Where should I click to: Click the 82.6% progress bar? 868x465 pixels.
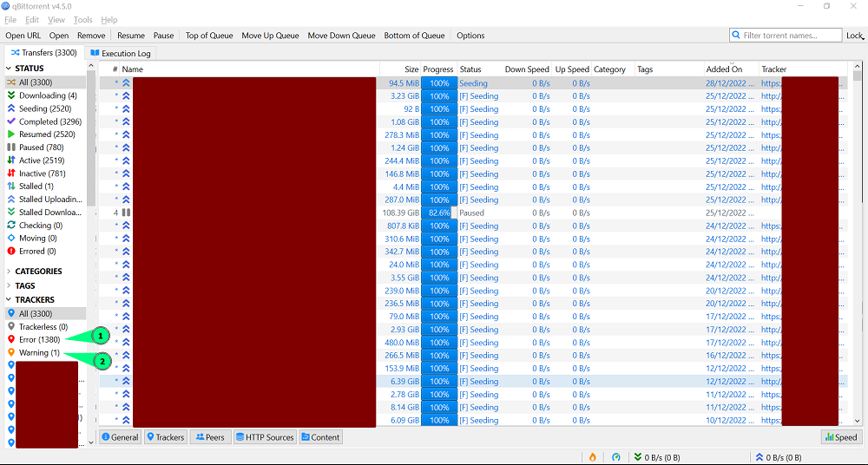(439, 213)
